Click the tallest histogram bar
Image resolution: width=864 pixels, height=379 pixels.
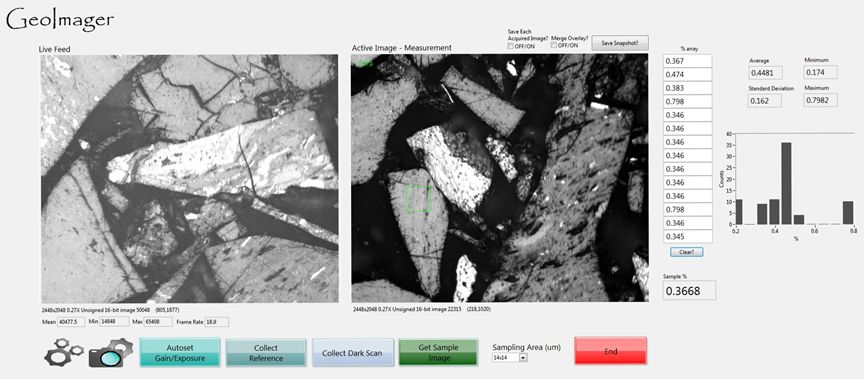click(x=786, y=183)
